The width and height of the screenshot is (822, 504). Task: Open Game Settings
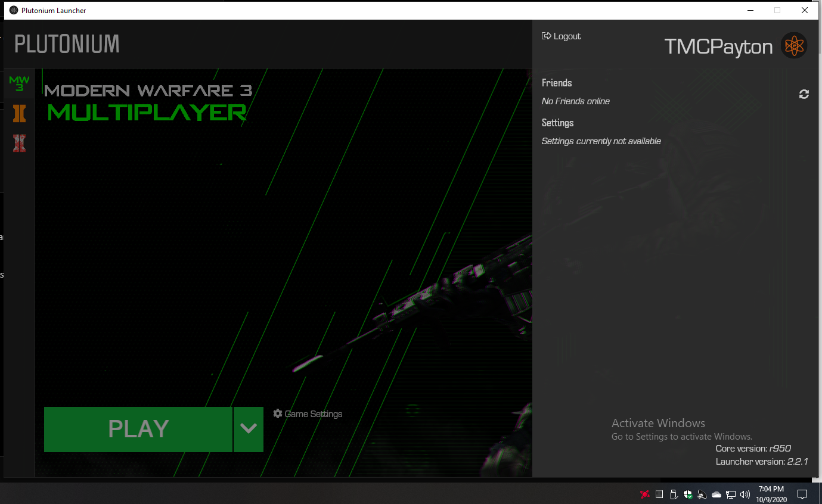click(x=308, y=413)
